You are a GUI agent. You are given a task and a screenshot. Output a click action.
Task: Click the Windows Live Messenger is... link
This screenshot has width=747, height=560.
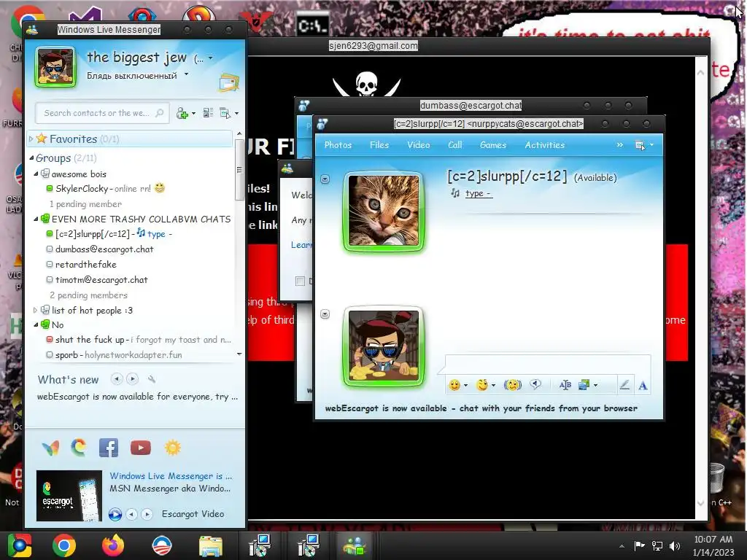pyautogui.click(x=171, y=475)
